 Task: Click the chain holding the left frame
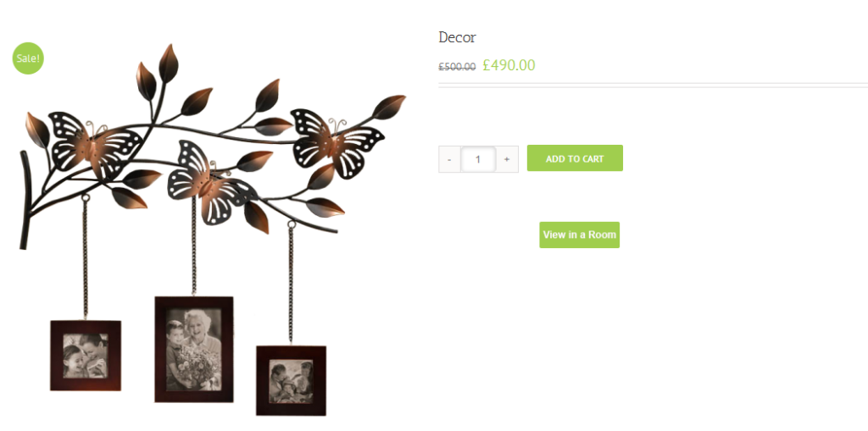point(86,257)
